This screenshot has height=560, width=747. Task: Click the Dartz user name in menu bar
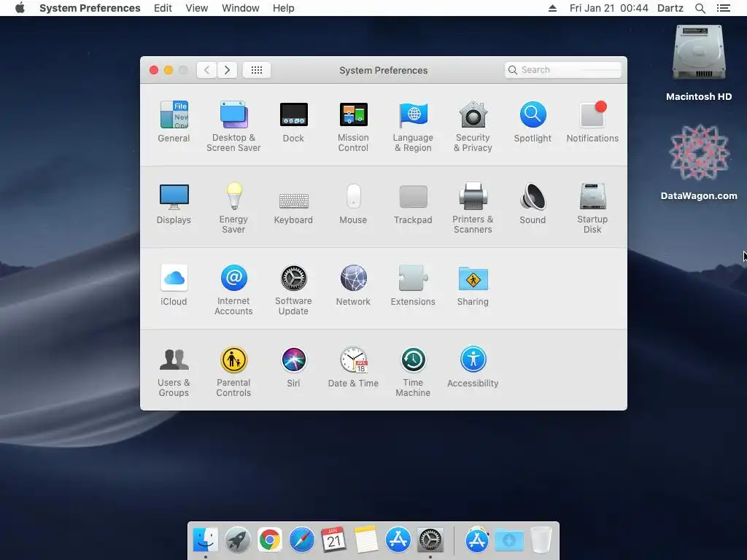point(670,8)
